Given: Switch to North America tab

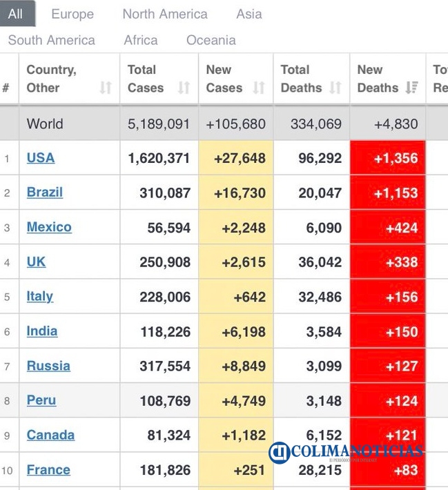Looking at the screenshot, I should click(165, 14).
